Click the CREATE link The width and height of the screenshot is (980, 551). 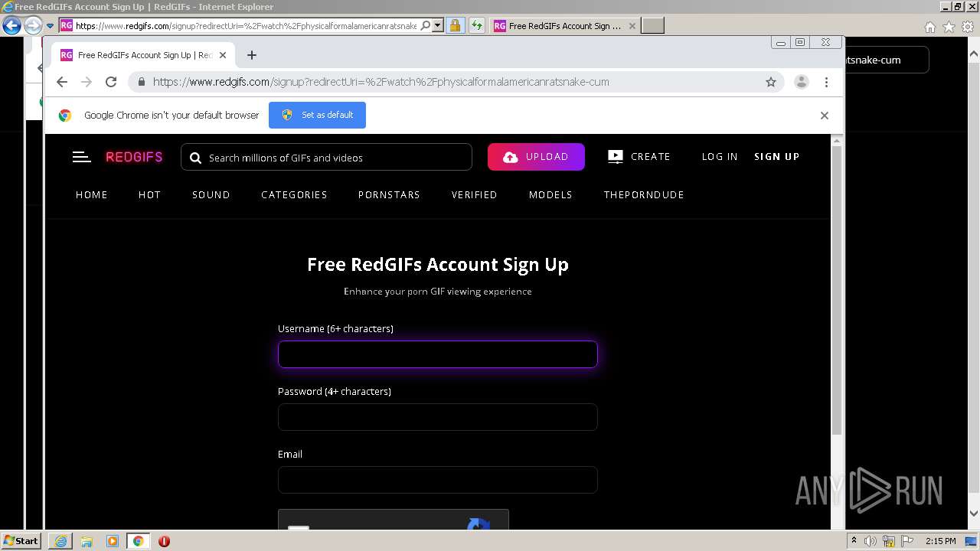click(639, 157)
